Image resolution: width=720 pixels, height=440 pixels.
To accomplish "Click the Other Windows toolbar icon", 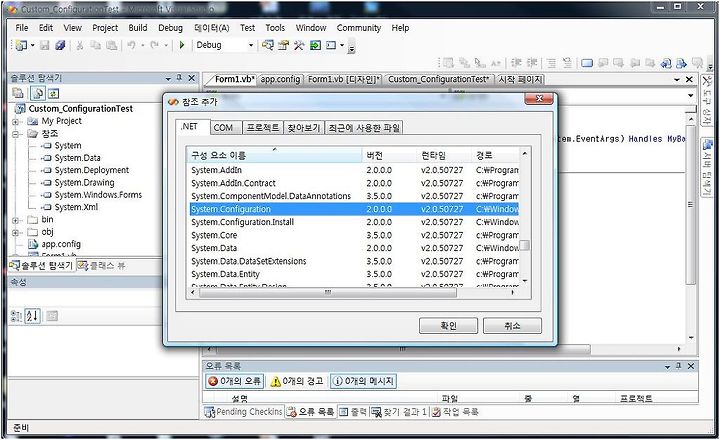I will pos(331,45).
